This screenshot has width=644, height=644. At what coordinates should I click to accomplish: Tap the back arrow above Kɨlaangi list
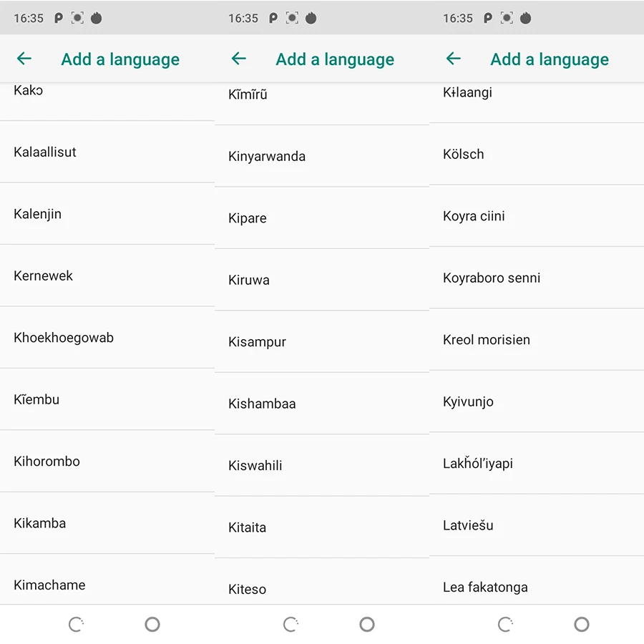point(454,59)
